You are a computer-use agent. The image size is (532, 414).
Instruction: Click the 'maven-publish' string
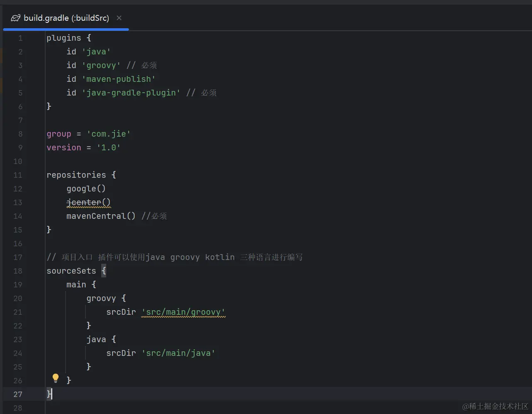118,79
